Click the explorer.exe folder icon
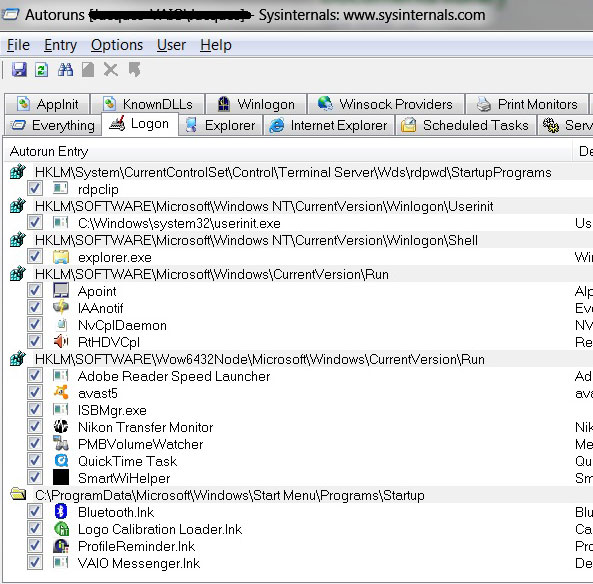 (61, 257)
